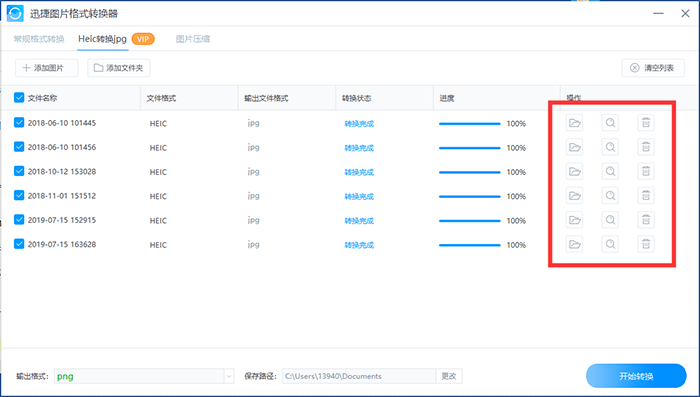Click the 文件名称 column header
700x397 pixels.
(42, 98)
